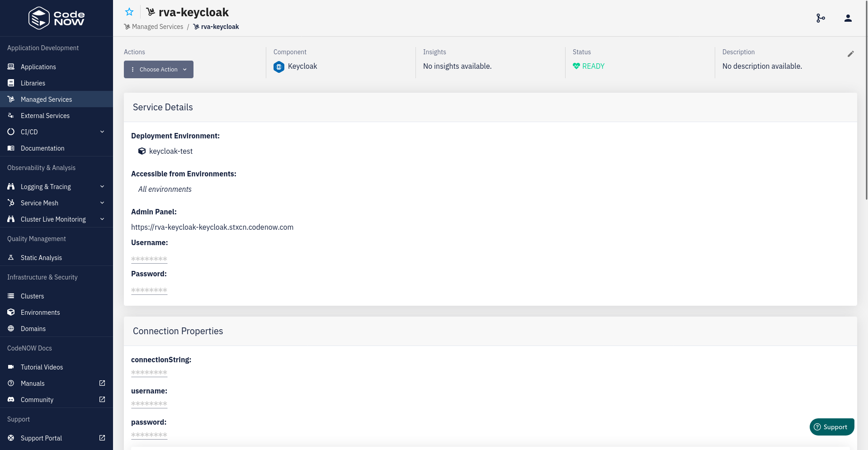
Task: Open the git branch icon in the header
Action: click(x=821, y=18)
